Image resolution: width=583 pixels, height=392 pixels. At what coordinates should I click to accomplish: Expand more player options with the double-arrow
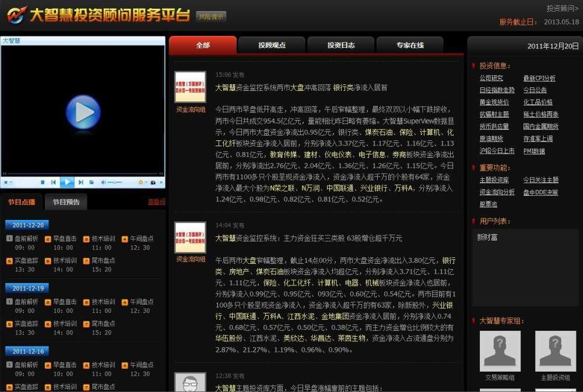point(161,182)
